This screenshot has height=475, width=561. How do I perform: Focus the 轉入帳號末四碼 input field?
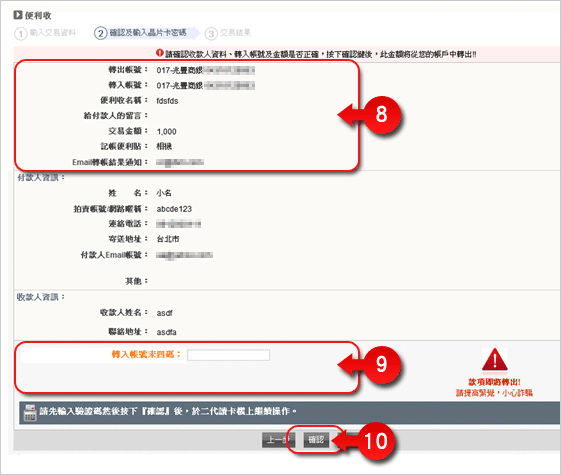pos(228,355)
